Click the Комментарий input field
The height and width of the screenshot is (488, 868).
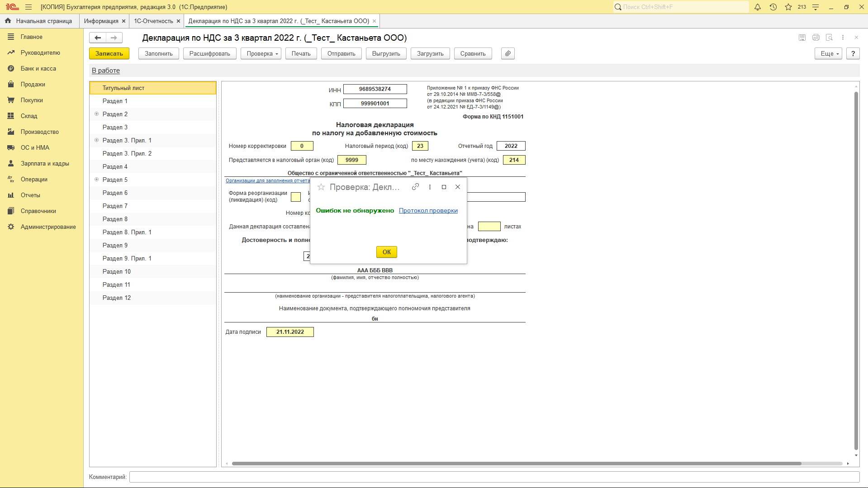tap(494, 477)
